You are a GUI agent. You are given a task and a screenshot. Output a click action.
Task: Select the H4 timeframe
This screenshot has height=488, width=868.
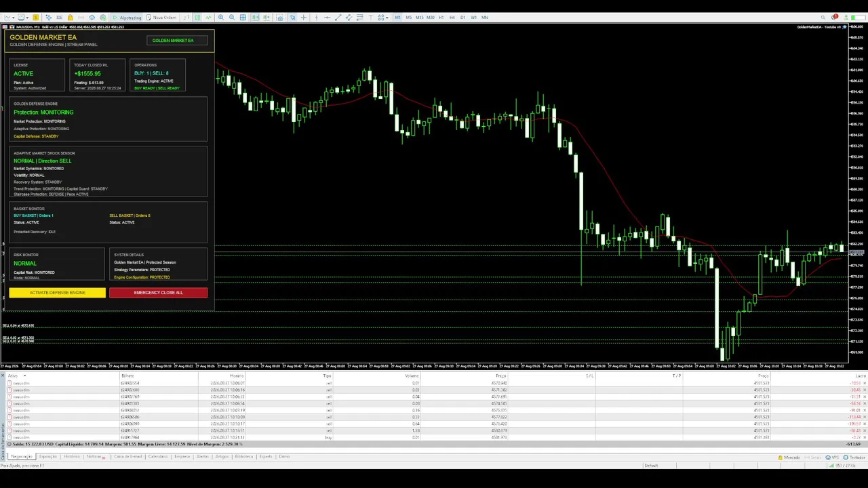point(452,18)
